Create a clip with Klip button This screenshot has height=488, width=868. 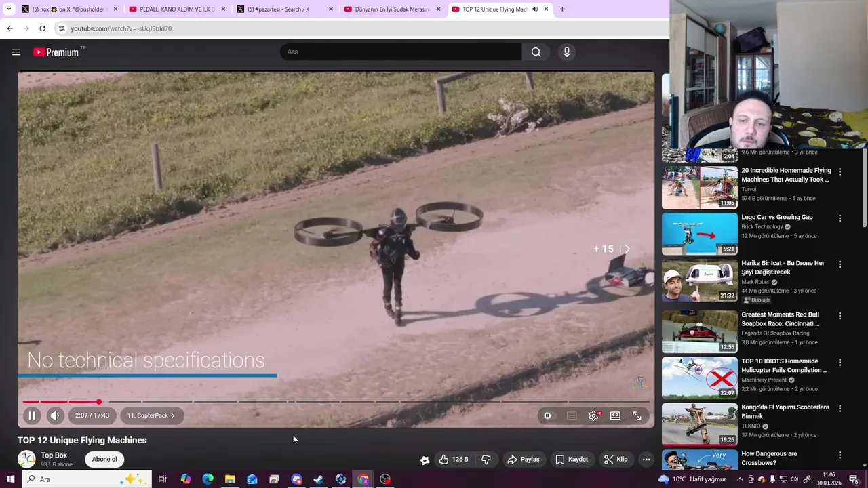(616, 460)
